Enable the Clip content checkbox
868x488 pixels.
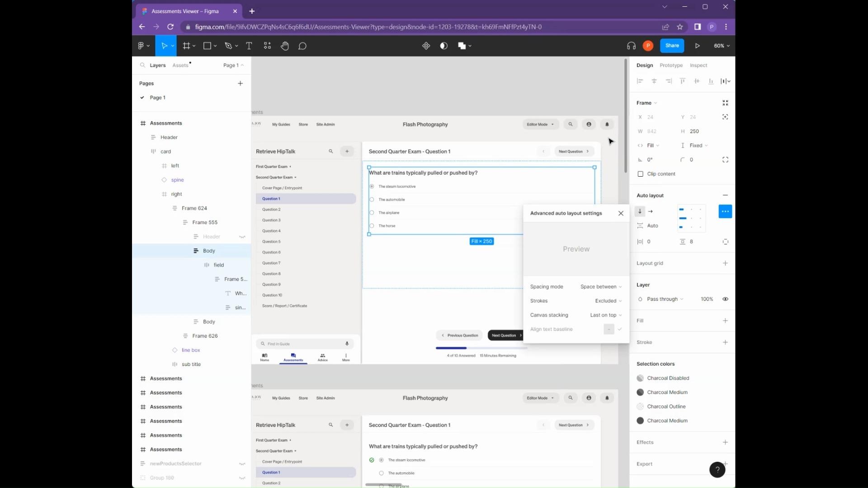(640, 174)
